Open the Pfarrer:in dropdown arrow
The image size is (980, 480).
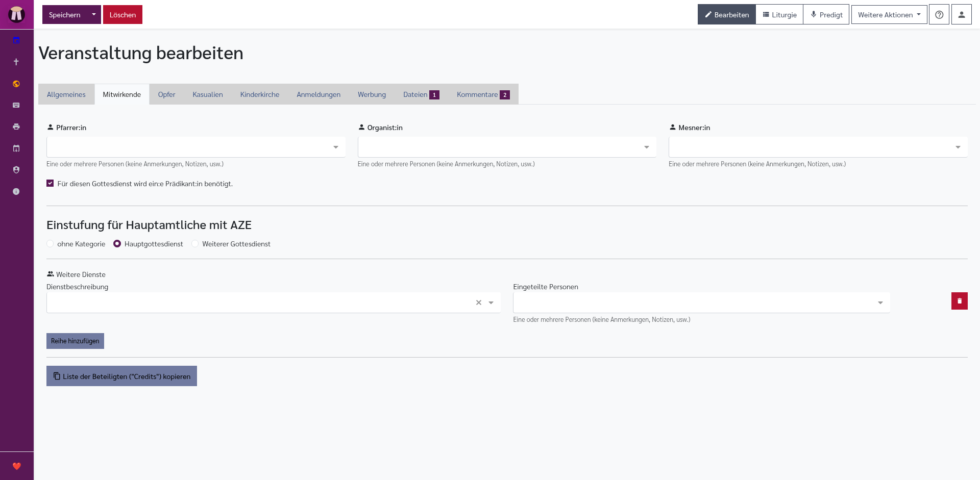[336, 147]
